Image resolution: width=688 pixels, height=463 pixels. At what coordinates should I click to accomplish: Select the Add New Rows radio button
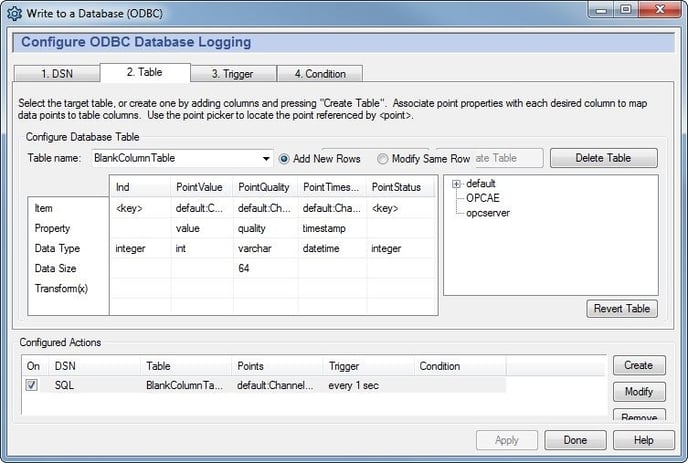pos(285,158)
